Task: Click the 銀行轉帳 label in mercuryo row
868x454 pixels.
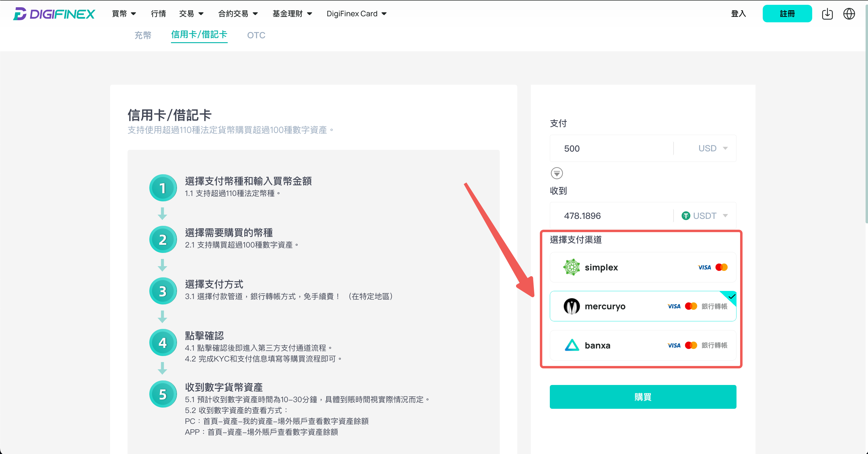Action: [x=714, y=306]
